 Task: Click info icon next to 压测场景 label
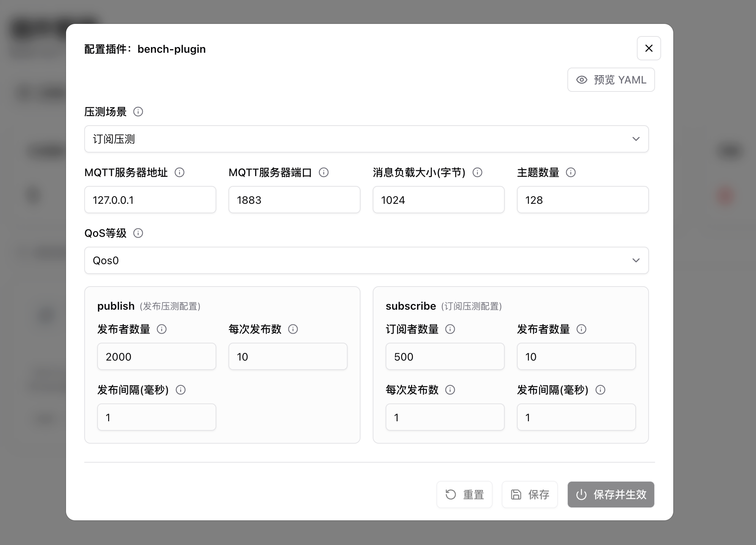click(x=138, y=112)
